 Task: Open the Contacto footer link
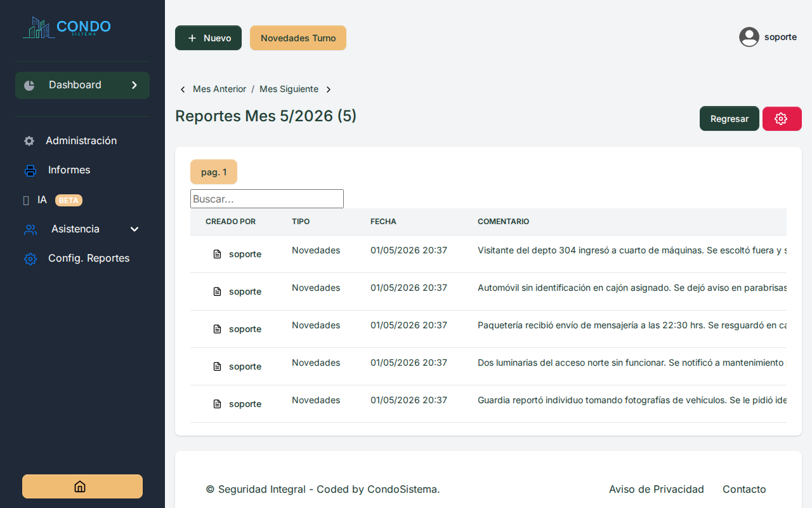[744, 489]
